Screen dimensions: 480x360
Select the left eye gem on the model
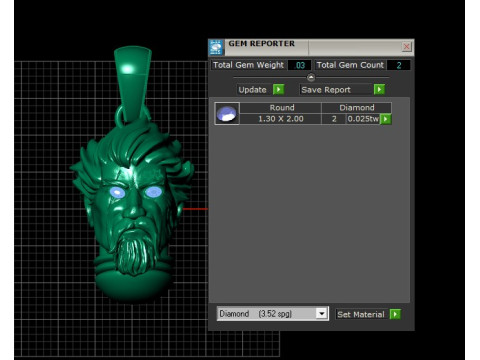coord(117,192)
